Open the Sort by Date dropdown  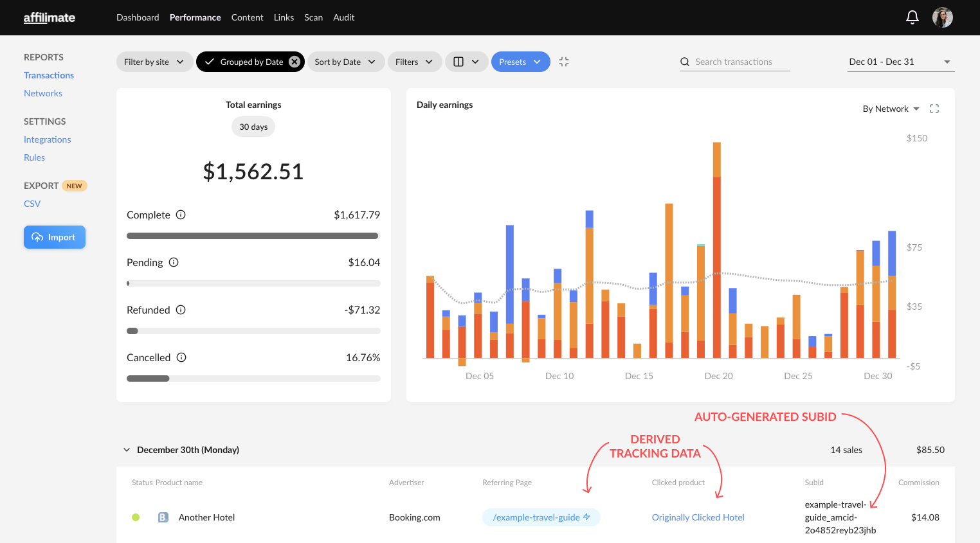tap(345, 62)
